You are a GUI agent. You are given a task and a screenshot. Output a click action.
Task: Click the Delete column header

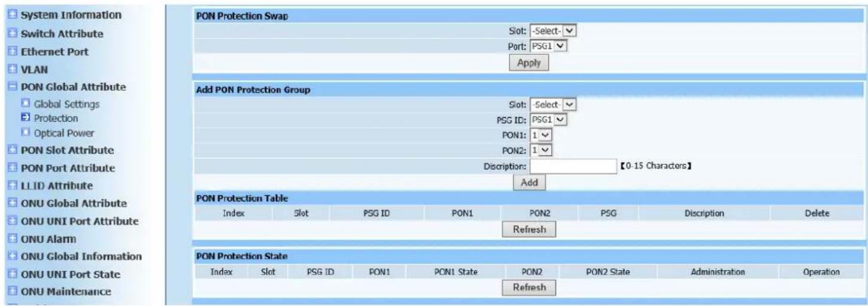(x=817, y=213)
